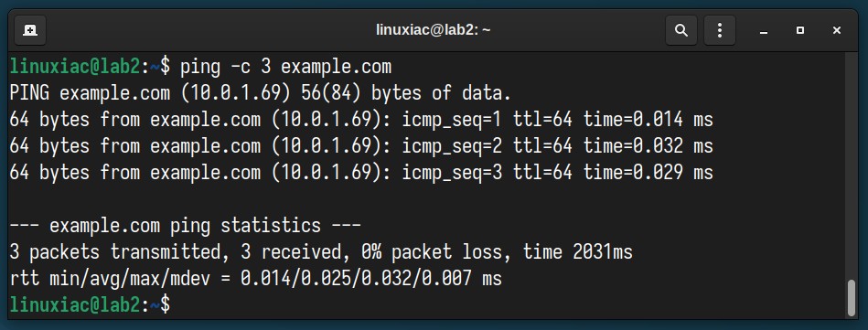The height and width of the screenshot is (330, 868).
Task: Click the 56(84) bytes of data line
Action: (x=260, y=93)
